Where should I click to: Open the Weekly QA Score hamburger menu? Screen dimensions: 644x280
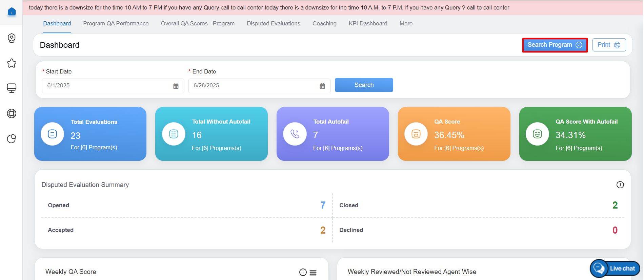click(313, 273)
